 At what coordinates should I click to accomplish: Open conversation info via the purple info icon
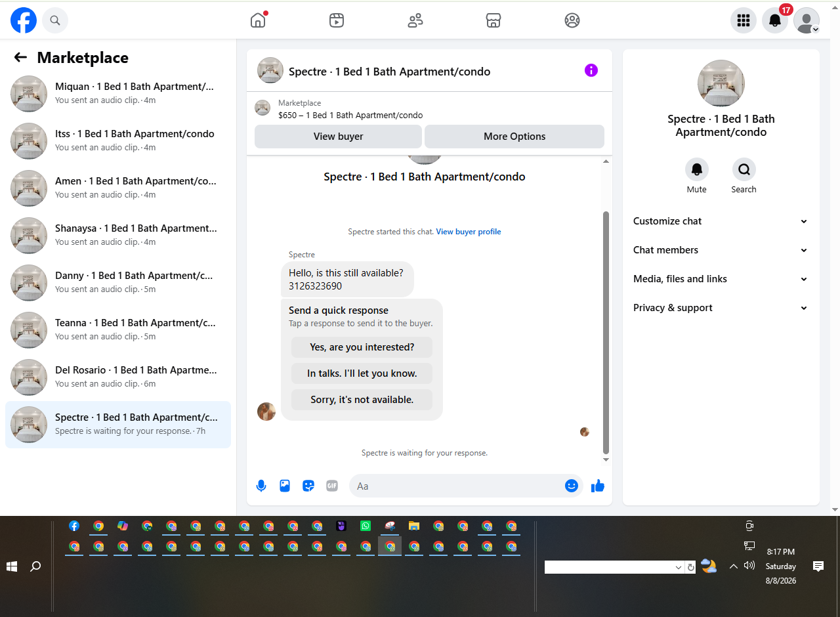591,70
